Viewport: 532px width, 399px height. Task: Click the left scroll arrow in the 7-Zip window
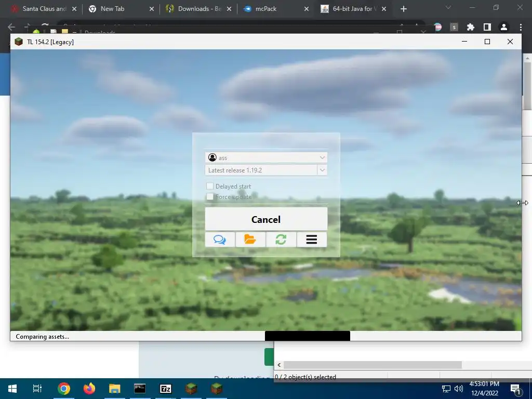(279, 365)
